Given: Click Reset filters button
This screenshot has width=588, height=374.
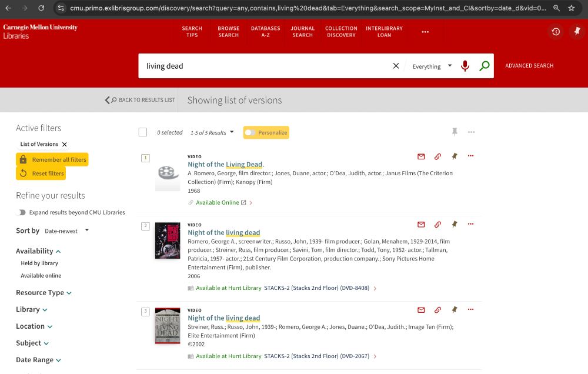Looking at the screenshot, I should 41,173.
